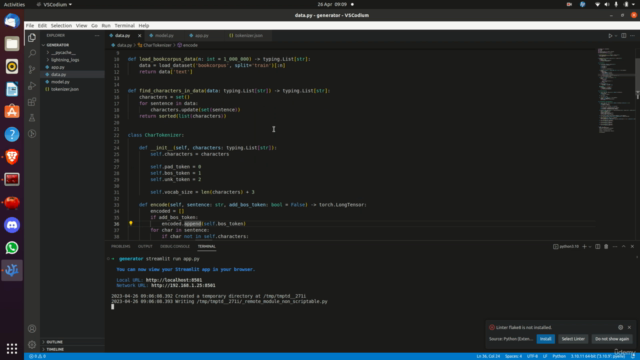Split the editor to the right
640x360 pixels.
coord(624,36)
